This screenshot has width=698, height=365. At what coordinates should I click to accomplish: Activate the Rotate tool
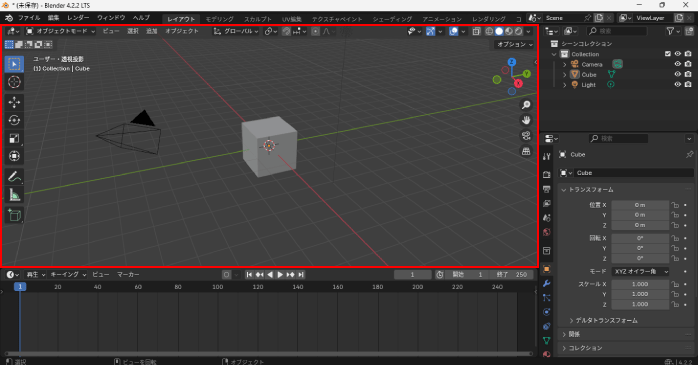14,120
